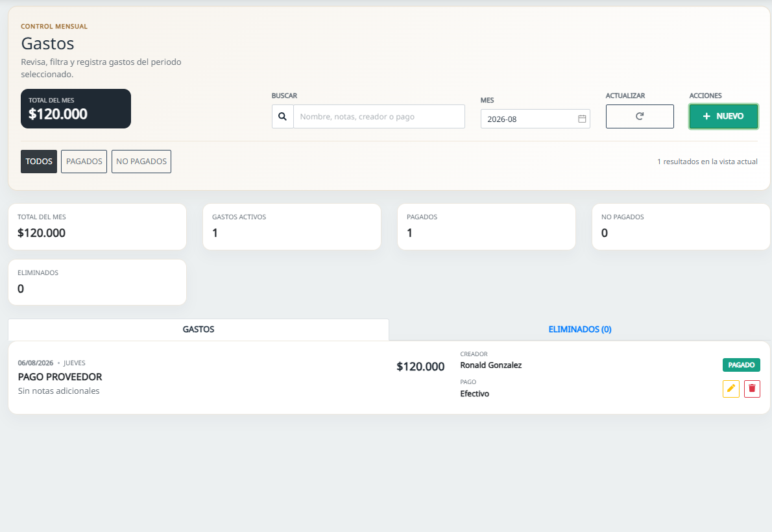Click the Total del Mes summary card
772x532 pixels.
pos(97,226)
